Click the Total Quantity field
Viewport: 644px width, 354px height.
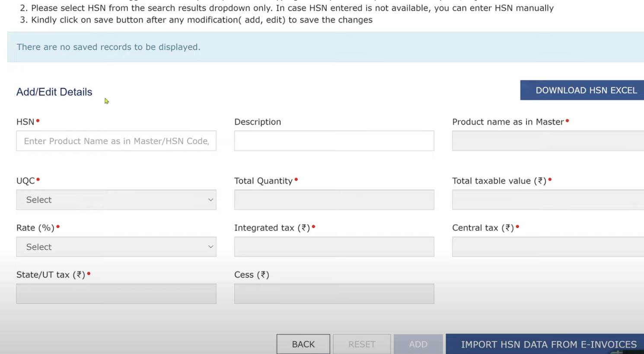pyautogui.click(x=334, y=200)
